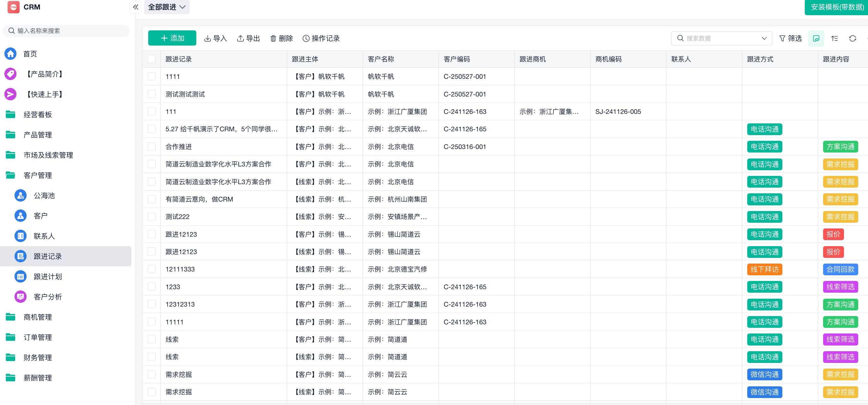The height and width of the screenshot is (405, 868).
Task: Go to 首页 home icon
Action: 10,53
